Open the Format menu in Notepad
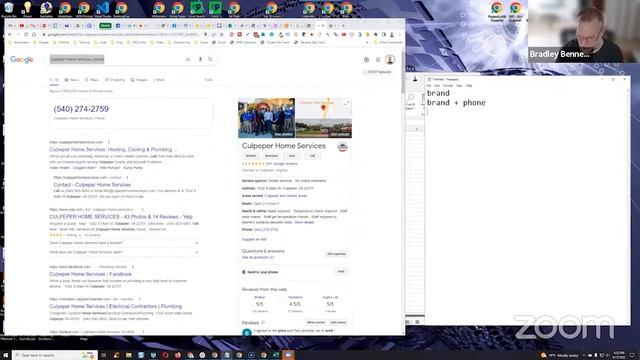 pyautogui.click(x=448, y=86)
